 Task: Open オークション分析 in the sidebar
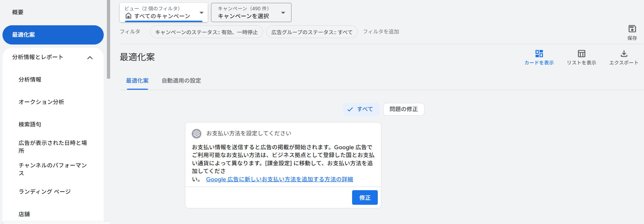click(41, 102)
